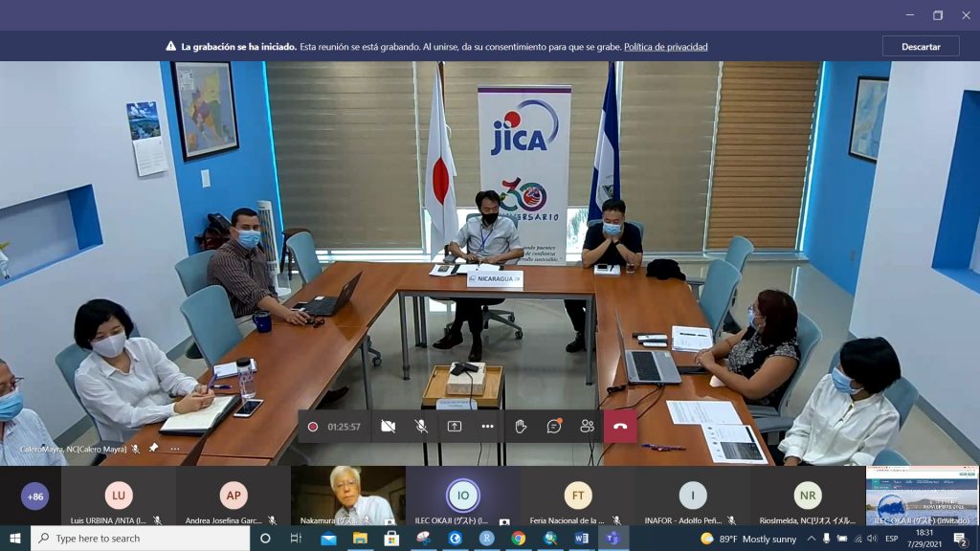This screenshot has width=980, height=551.
Task: Expand the +86 additional participants overflow
Action: [x=35, y=496]
